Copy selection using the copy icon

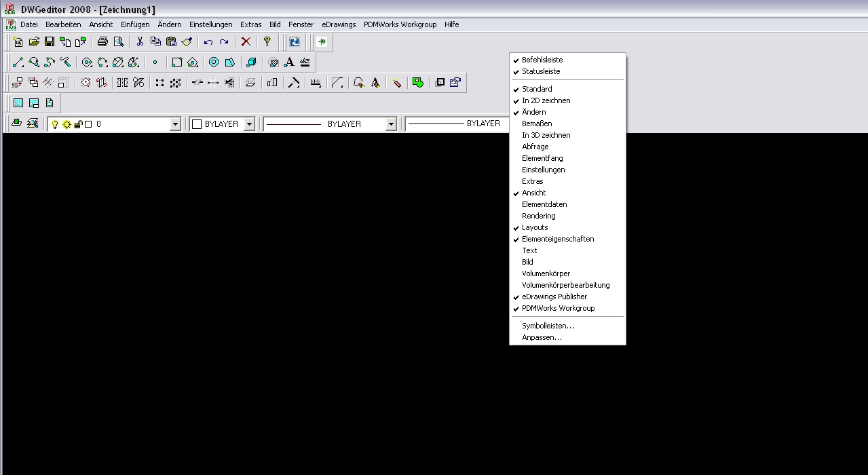(155, 42)
